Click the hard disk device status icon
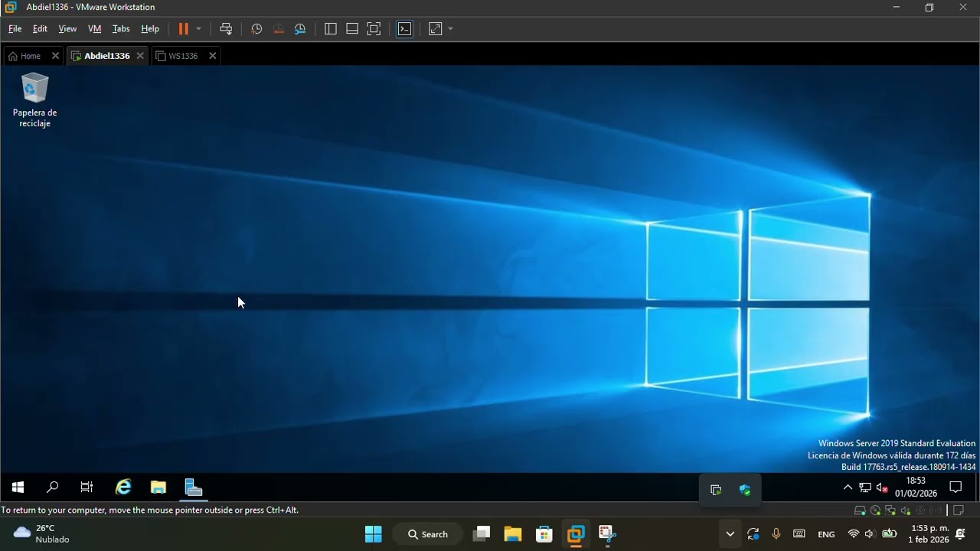 tap(861, 510)
